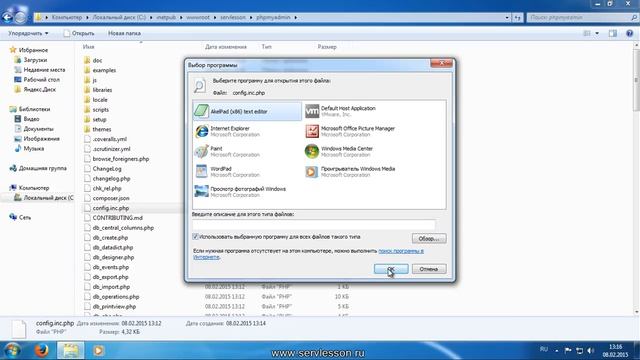Viewport: 640px width, 360px height.
Task: Sort files by Дата изменения column
Action: (x=226, y=47)
